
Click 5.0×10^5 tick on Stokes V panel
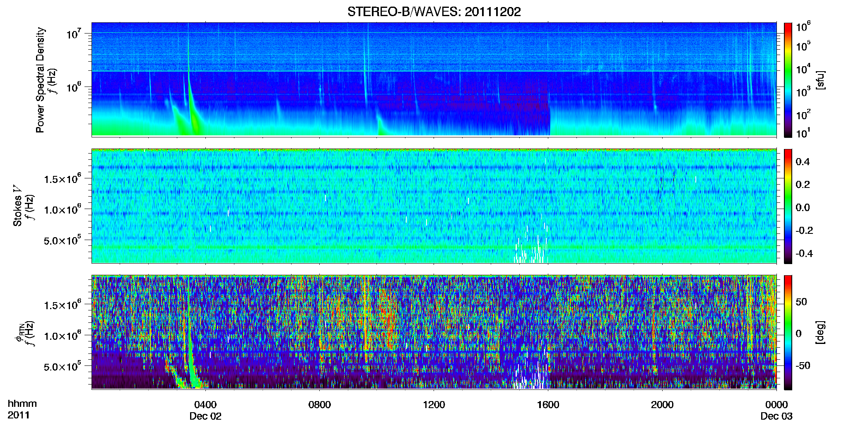63,240
